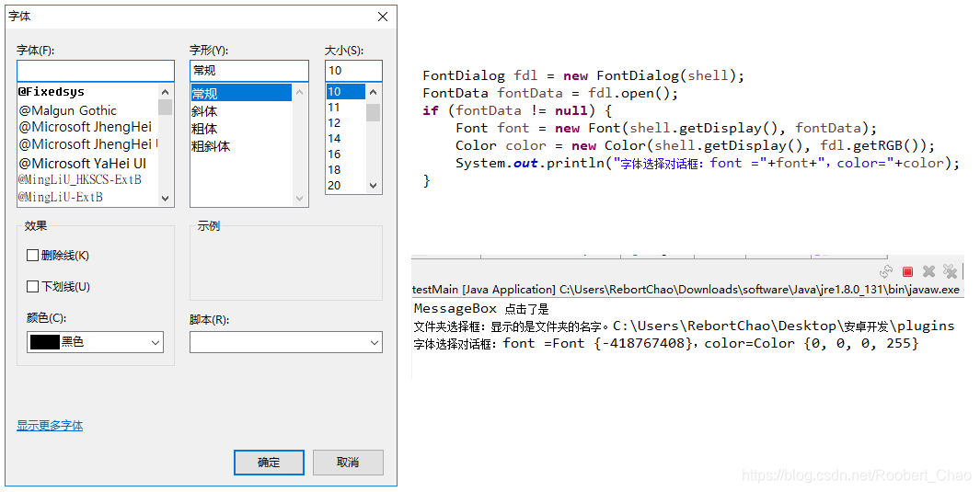Click font list scroll-up arrow
Viewport: 980px width, 492px height.
165,92
